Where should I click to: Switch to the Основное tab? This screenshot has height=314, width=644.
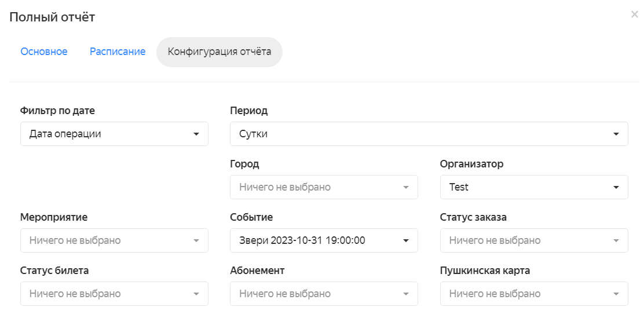[x=44, y=52]
